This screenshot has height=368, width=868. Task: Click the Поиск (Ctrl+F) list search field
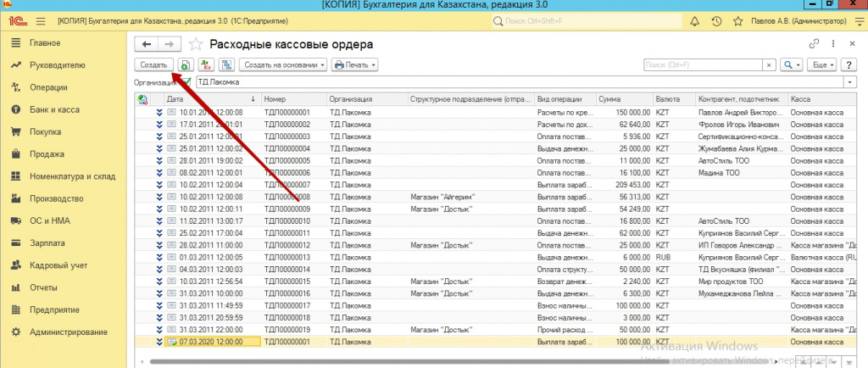pos(703,64)
